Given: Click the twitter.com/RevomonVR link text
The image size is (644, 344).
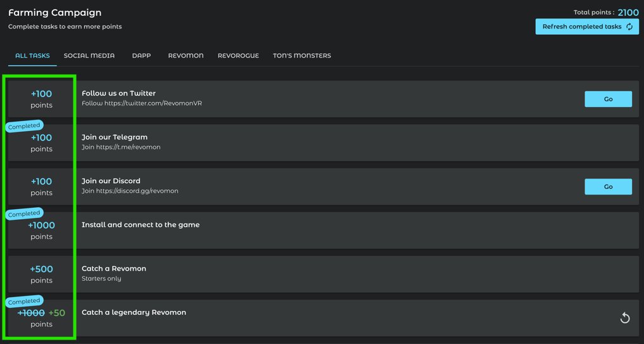Looking at the screenshot, I should pyautogui.click(x=153, y=103).
